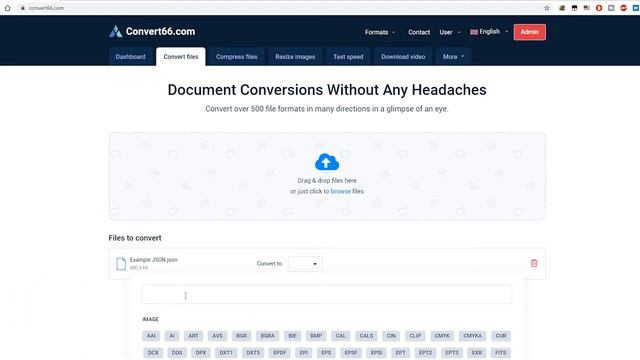
Task: Delete Example JSON file with trash icon
Action: click(534, 263)
